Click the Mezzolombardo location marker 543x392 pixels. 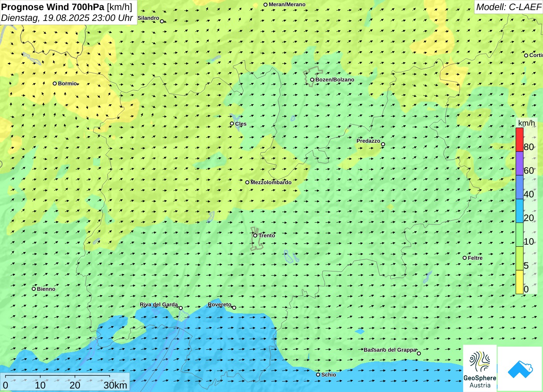(x=247, y=182)
